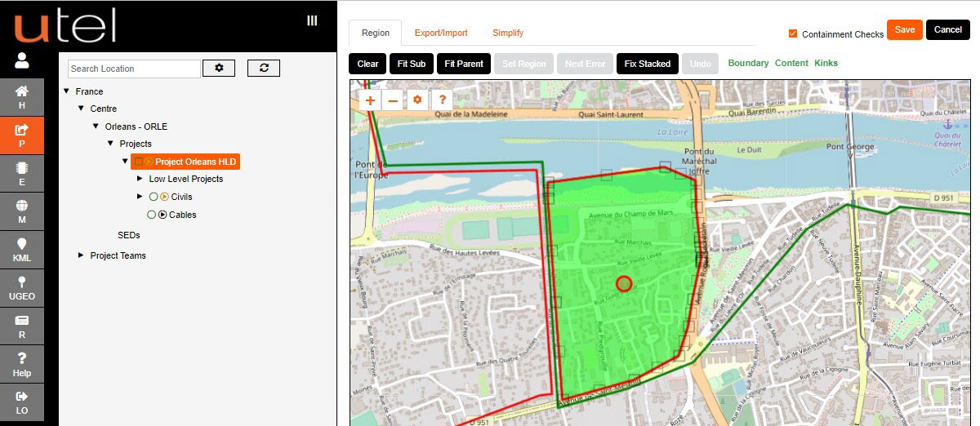Click the play icon on Project Orleans HLD
980x426 pixels.
[149, 162]
